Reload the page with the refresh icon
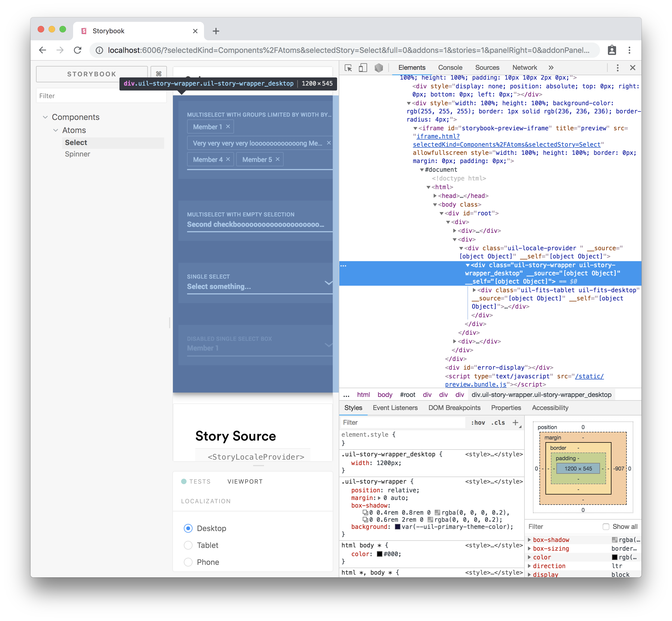The width and height of the screenshot is (672, 621). (x=78, y=50)
